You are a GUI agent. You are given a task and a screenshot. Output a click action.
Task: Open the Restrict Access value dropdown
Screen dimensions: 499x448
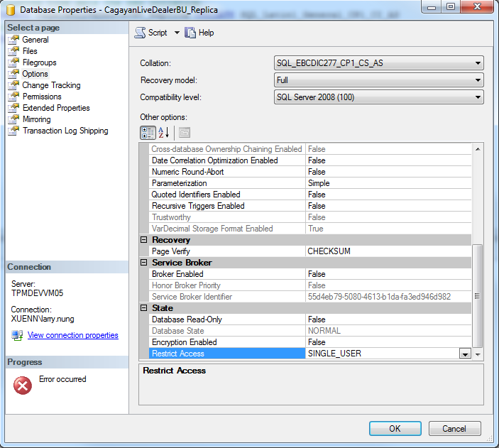coord(465,354)
